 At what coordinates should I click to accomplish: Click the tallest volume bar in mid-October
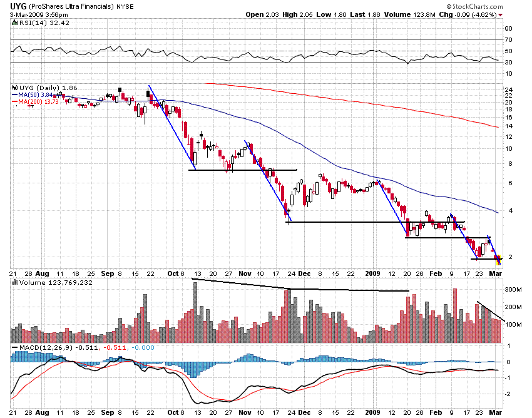tap(195, 312)
